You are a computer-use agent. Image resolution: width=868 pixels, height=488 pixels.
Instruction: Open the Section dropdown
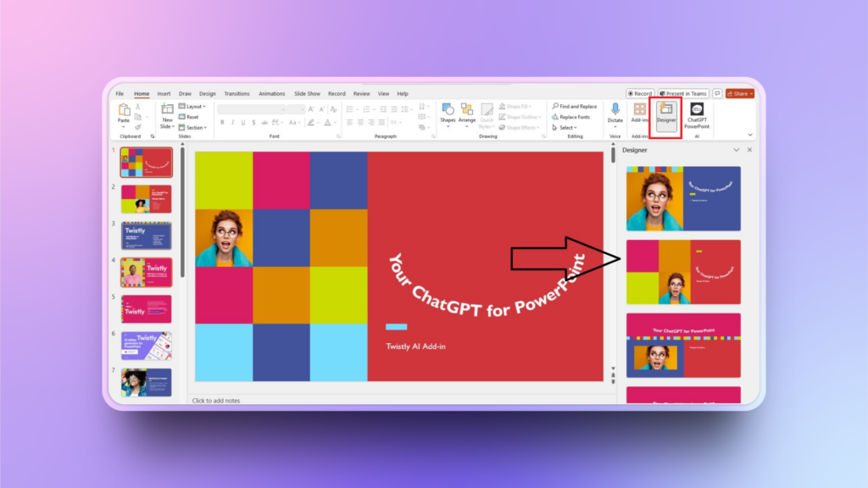(192, 127)
